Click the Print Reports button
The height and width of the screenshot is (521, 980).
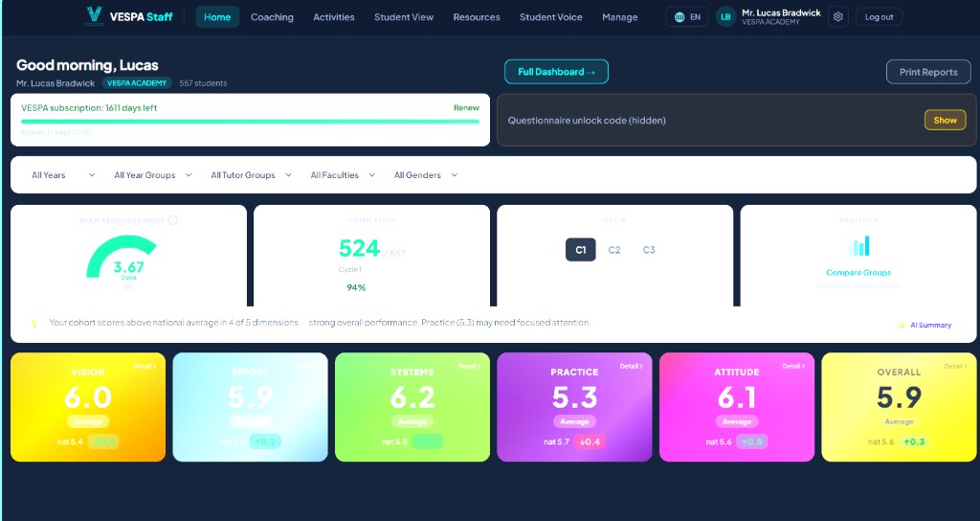click(x=928, y=72)
